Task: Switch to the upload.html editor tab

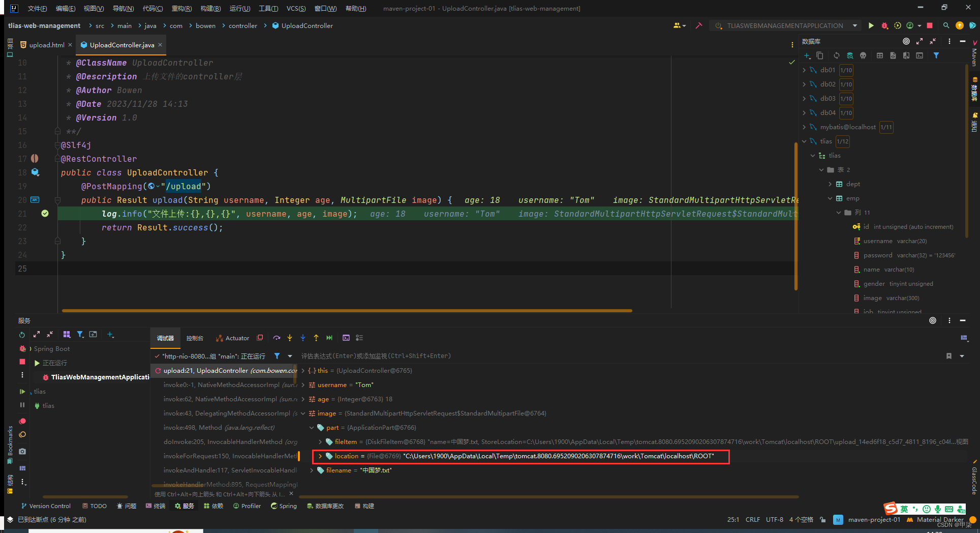Action: point(46,45)
